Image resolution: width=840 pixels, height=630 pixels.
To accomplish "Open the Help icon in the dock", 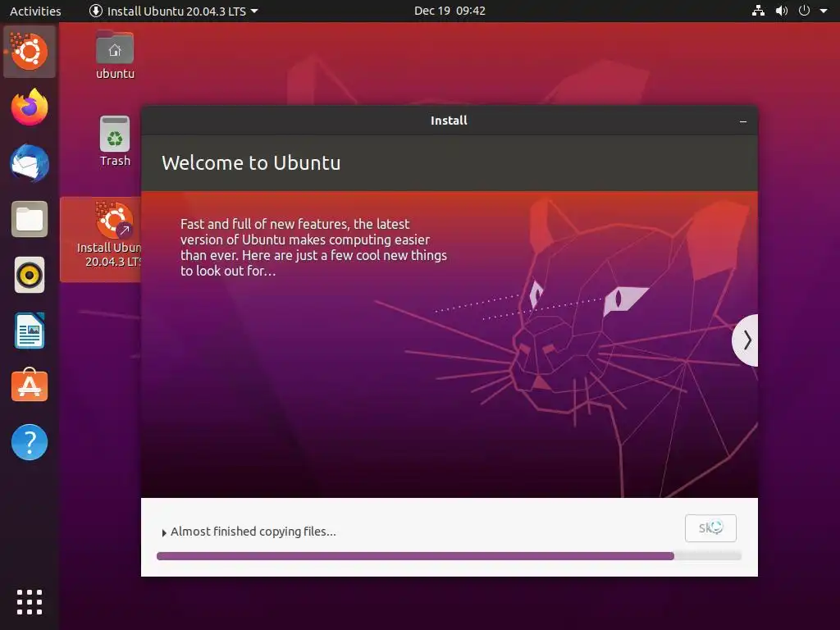I will click(30, 442).
